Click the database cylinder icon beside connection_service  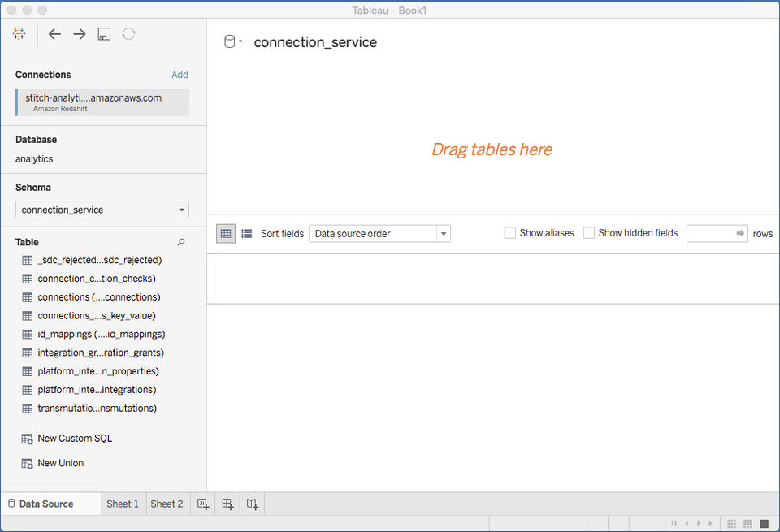point(229,41)
